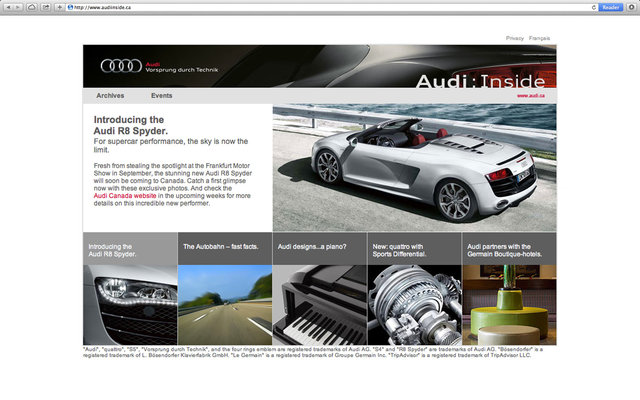Click the globe site icon in address bar
Viewport: 640px width, 400px height.
pyautogui.click(x=70, y=7)
